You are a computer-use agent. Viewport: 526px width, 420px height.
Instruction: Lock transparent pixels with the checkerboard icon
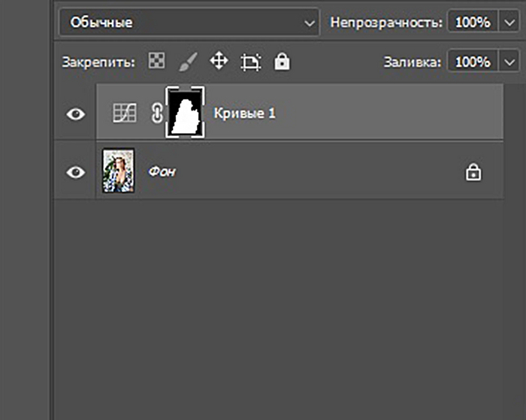pos(156,62)
